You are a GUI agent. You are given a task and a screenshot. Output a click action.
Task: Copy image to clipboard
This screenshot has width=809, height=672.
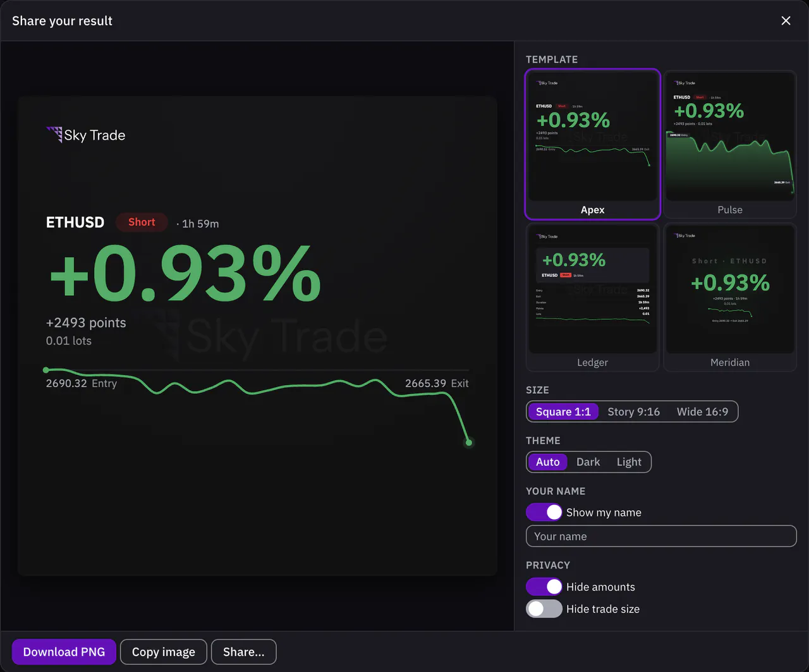click(x=164, y=652)
